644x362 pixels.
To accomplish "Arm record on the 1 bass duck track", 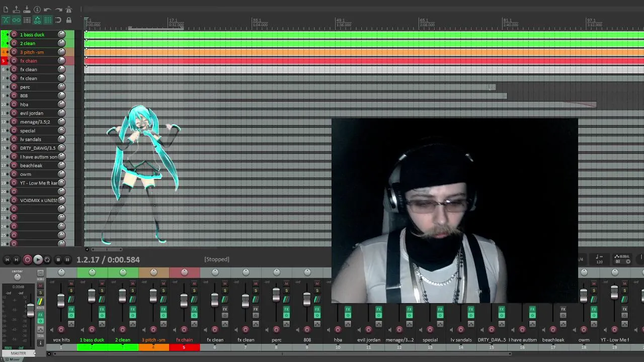I will pyautogui.click(x=14, y=34).
